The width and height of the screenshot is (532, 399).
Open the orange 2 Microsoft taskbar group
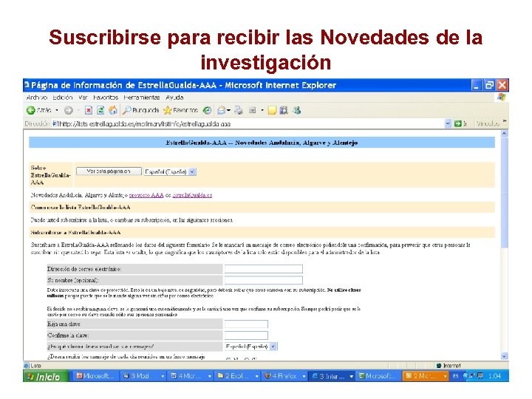pos(426,376)
